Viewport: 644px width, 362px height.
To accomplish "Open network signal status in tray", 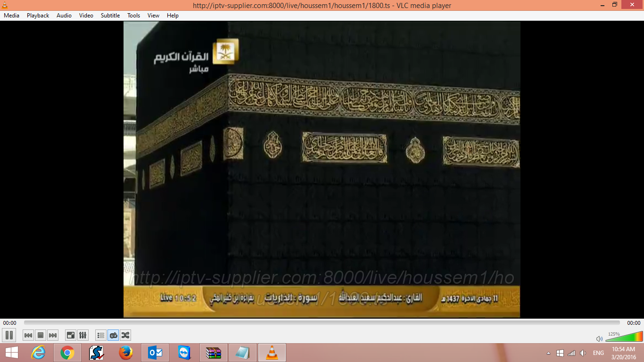I will pyautogui.click(x=571, y=353).
